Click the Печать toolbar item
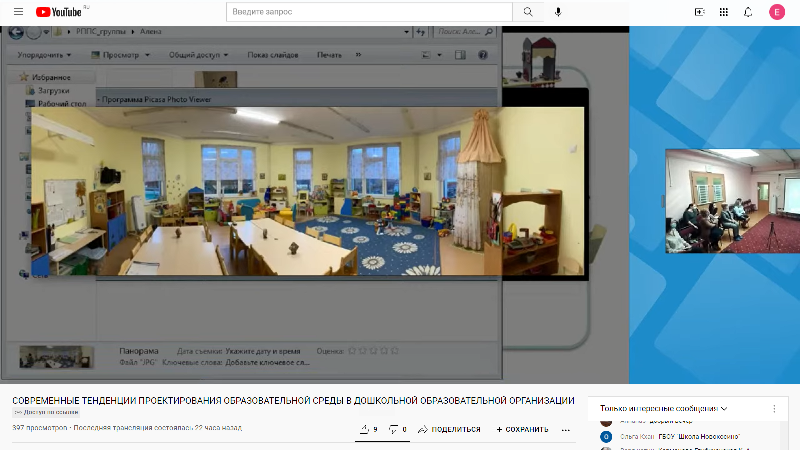 click(329, 55)
